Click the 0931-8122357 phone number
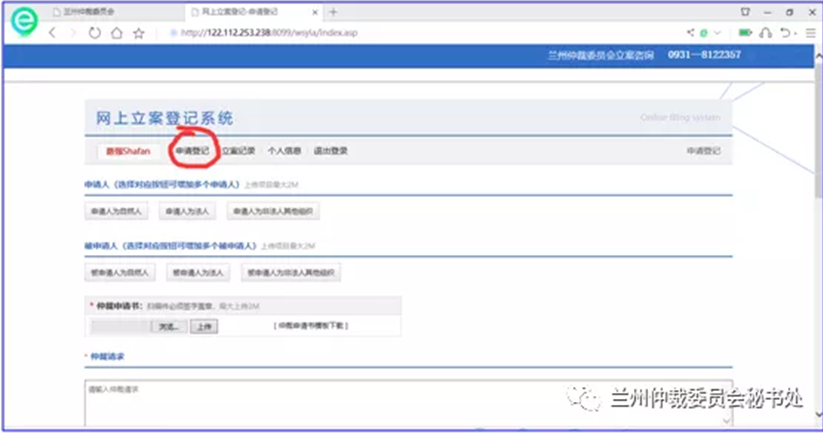The width and height of the screenshot is (823, 434). click(x=704, y=55)
